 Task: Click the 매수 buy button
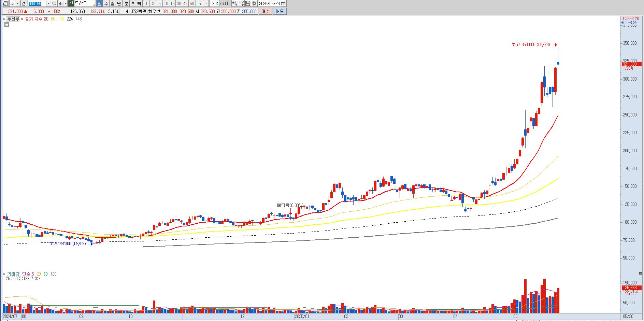point(265,11)
